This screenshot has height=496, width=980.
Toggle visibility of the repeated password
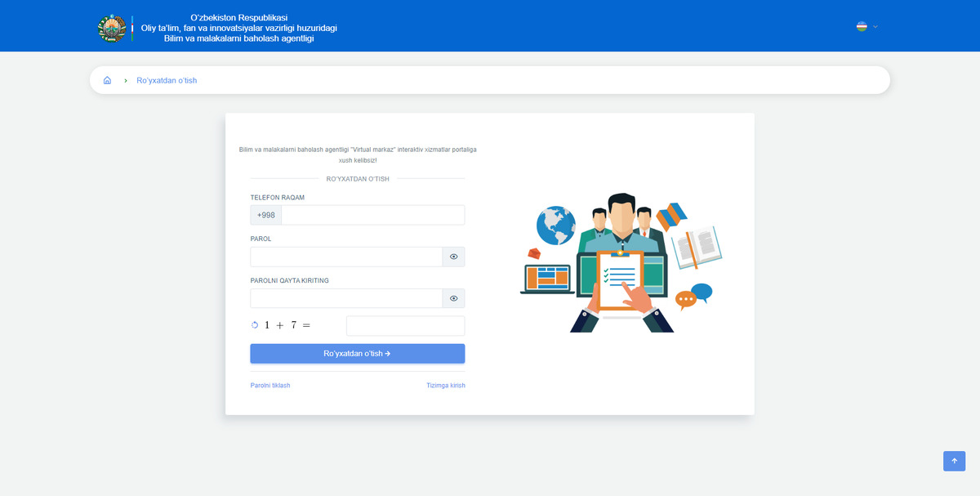[x=453, y=298]
